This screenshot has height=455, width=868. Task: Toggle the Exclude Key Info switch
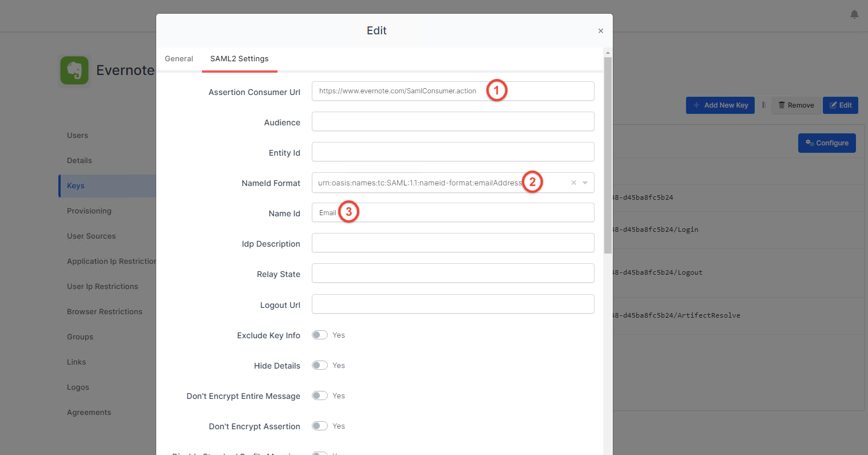pyautogui.click(x=320, y=335)
